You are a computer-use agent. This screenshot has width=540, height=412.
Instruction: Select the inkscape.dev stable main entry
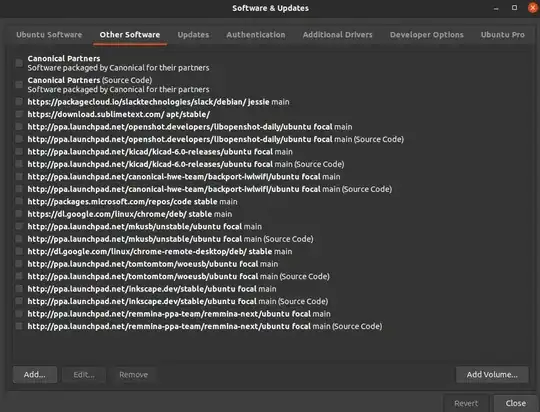152,289
